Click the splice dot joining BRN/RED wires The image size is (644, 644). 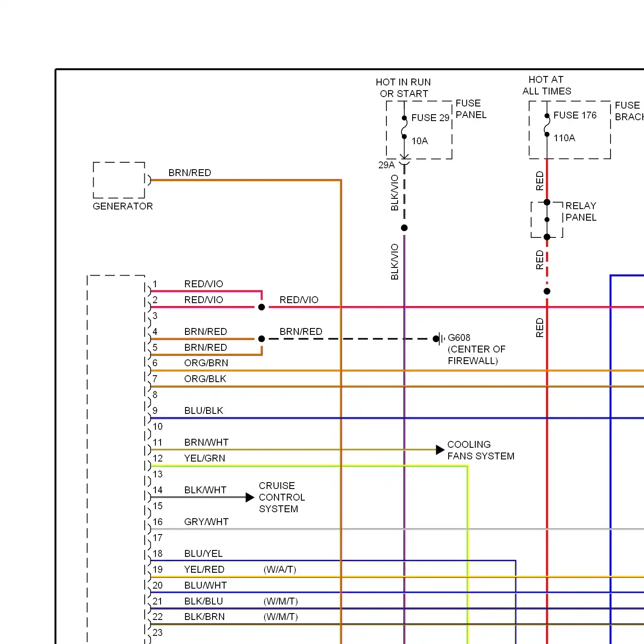click(x=261, y=339)
